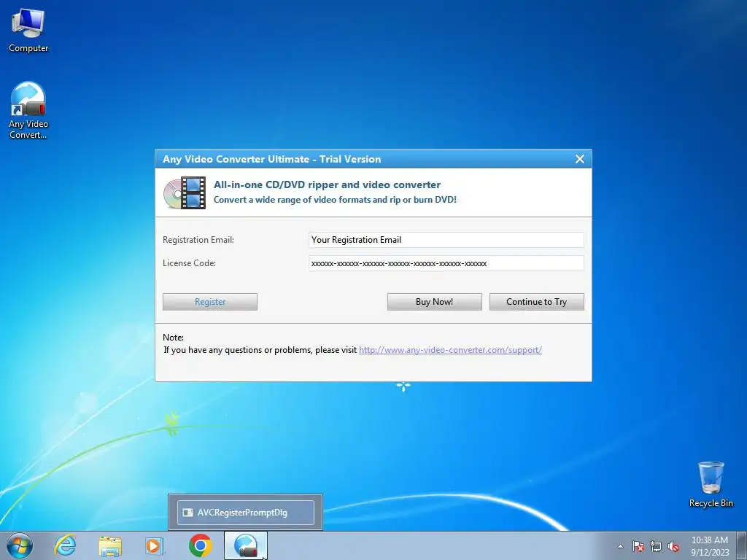Click 'Convert a wide range' subtitle text

pos(335,200)
